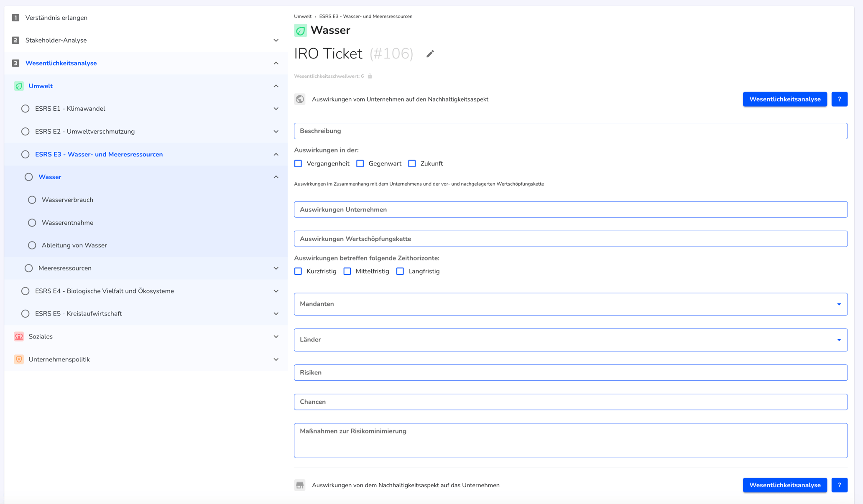Expand Meeresressourcen chevron
The image size is (863, 504).
click(276, 268)
